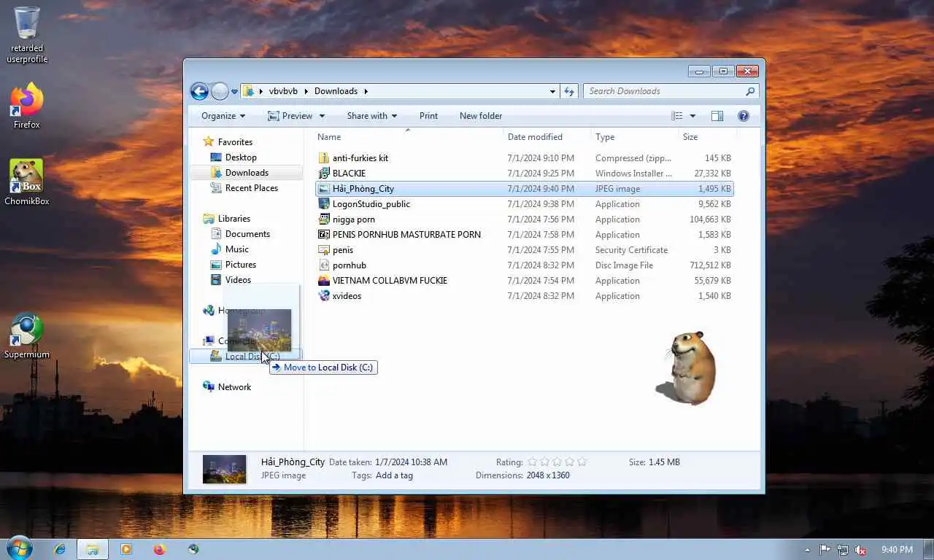
Task: Open Recent Places in the navigation pane
Action: (x=252, y=188)
